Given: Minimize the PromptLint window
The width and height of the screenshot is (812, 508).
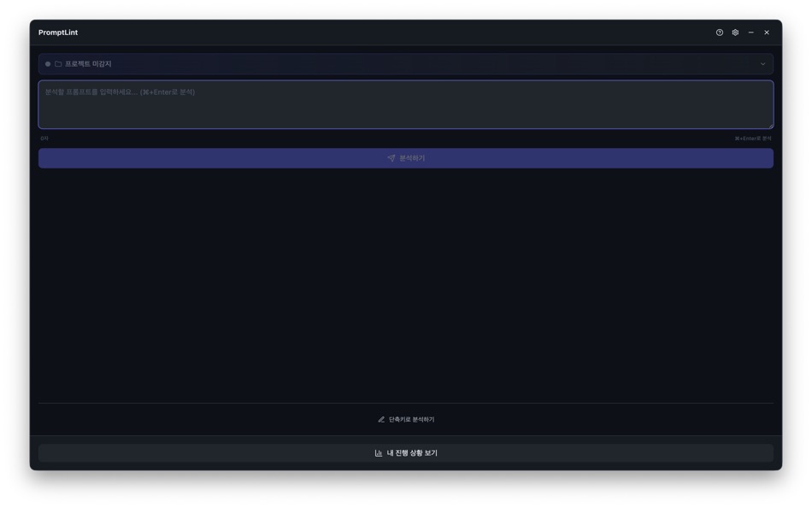Looking at the screenshot, I should (751, 31).
